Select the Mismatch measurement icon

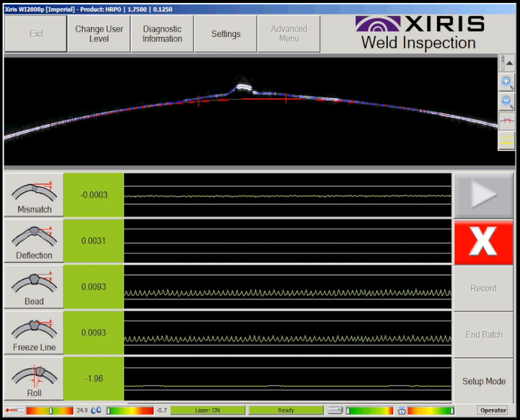pos(34,196)
